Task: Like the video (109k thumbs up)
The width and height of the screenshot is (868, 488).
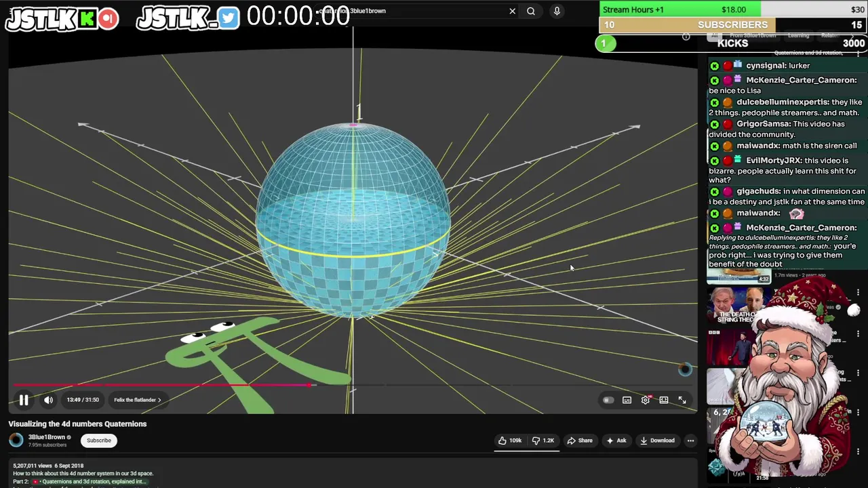Action: click(510, 441)
